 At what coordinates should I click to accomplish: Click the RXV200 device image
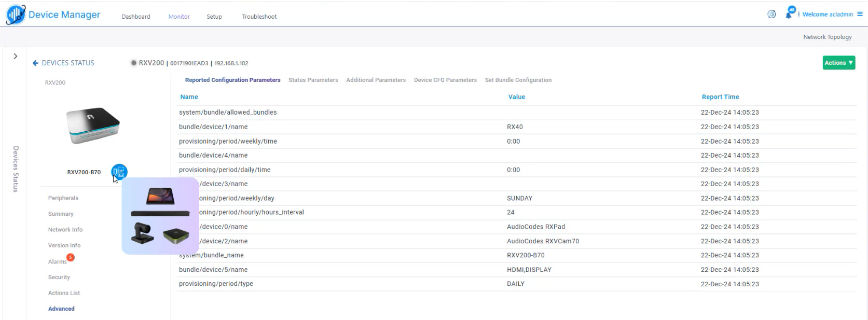point(93,126)
